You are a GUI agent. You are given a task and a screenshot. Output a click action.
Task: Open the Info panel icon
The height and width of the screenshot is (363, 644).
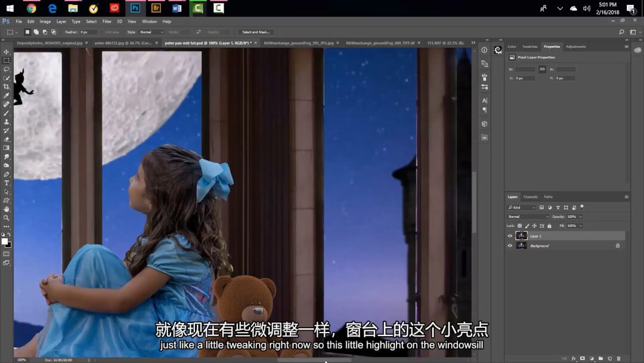point(485,50)
